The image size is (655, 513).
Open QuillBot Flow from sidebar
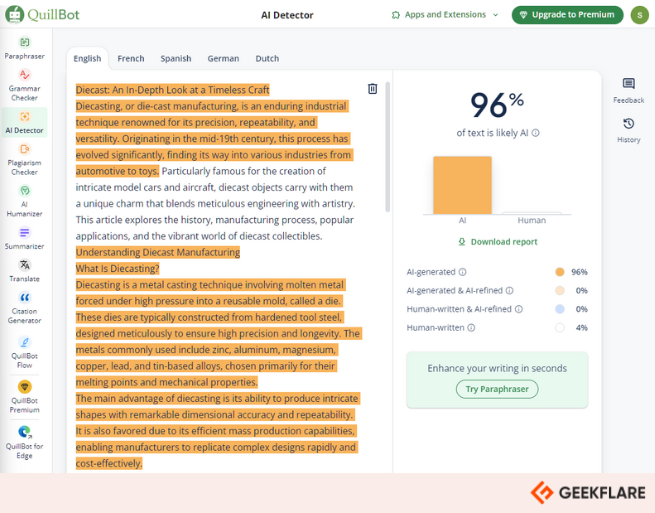point(24,353)
